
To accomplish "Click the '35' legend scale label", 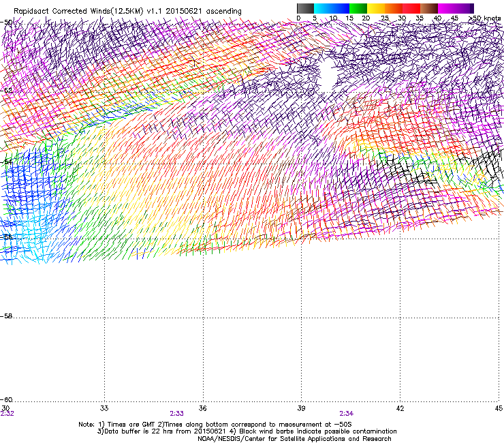I will (420, 18).
